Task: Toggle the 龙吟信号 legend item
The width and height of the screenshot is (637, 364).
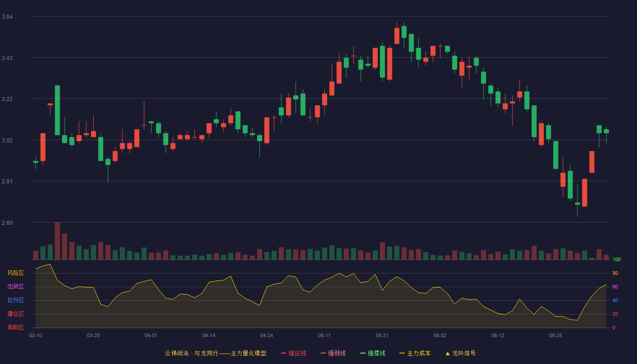Action: 460,353
